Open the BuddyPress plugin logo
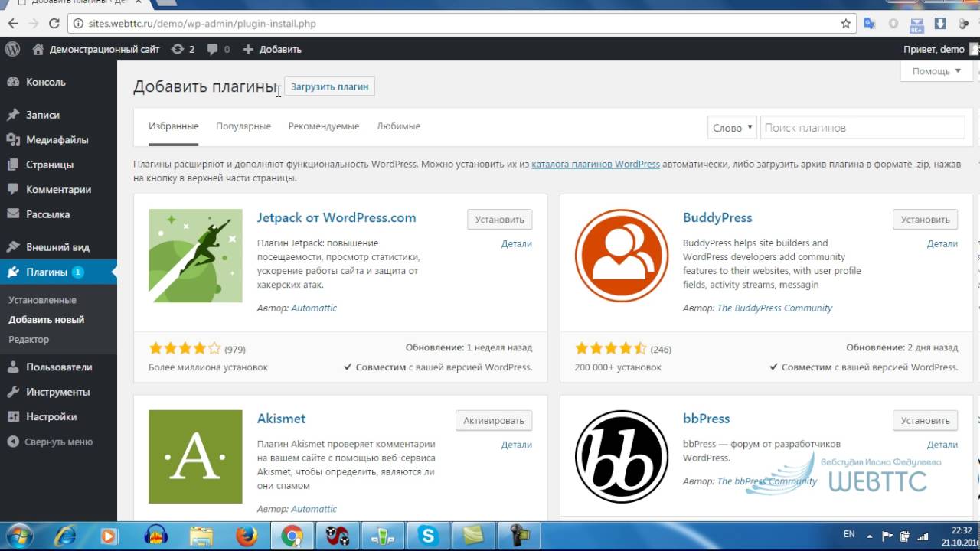This screenshot has height=551, width=980. (x=622, y=256)
